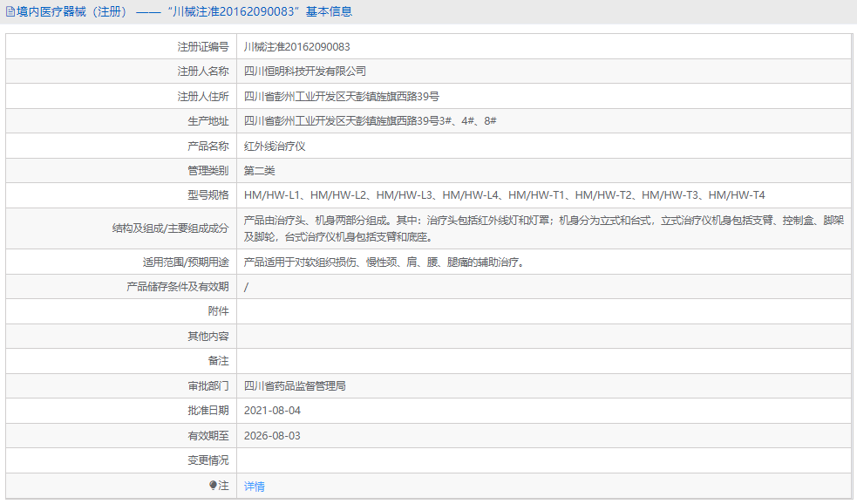This screenshot has width=857, height=504.
Task: Click the document icon before the page title
Action: [x=10, y=11]
